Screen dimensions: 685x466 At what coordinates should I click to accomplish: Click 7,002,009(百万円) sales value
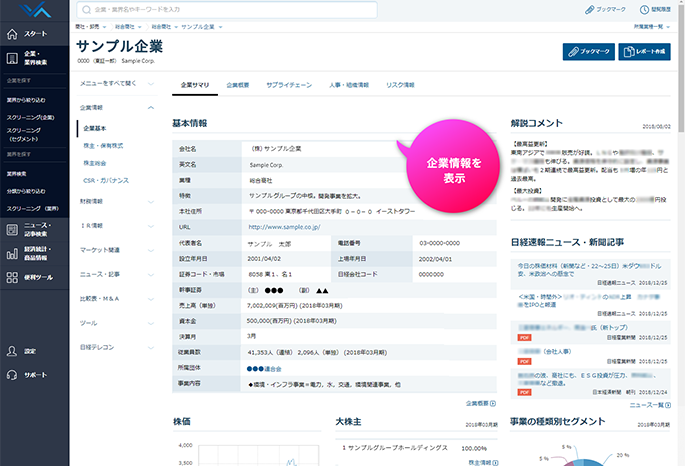294,306
